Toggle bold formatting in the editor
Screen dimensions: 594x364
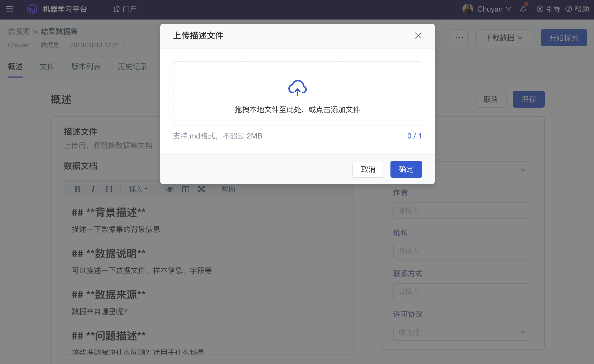[77, 189]
